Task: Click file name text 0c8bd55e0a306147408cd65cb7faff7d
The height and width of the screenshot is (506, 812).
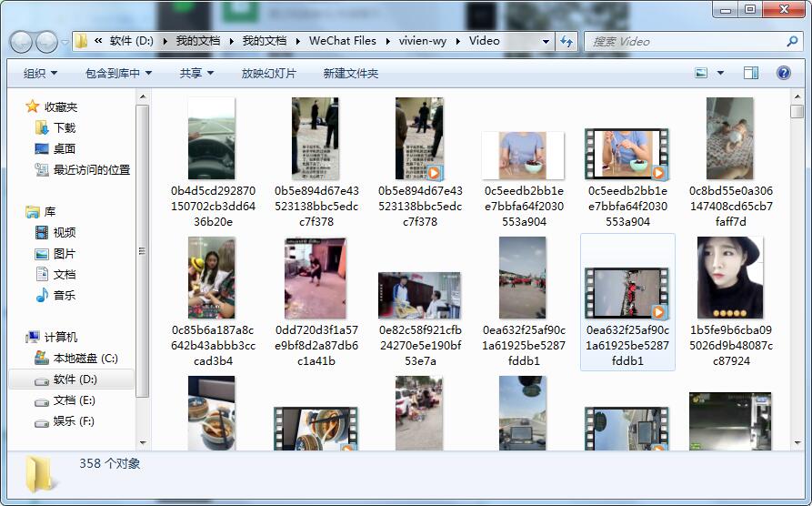Action: pos(731,207)
